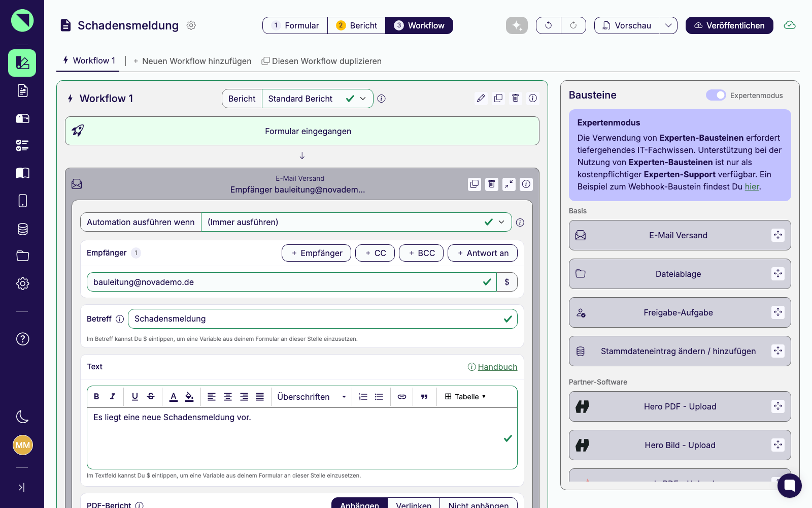Add a CC recipient
Viewport: 812px width, 508px height.
375,253
